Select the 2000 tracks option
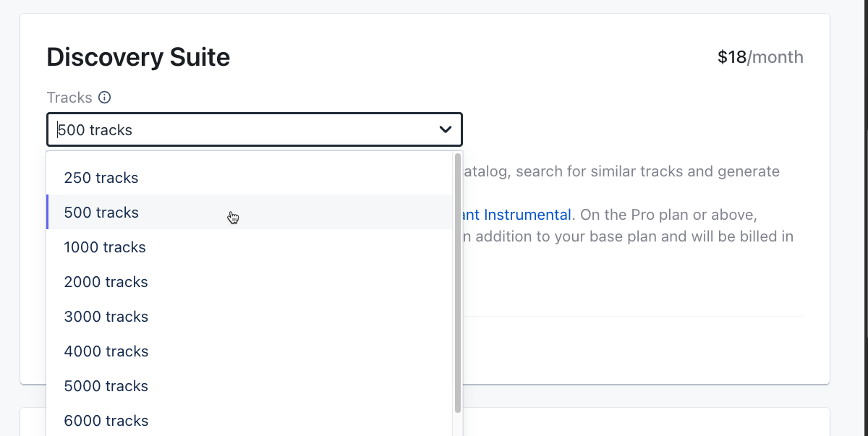Viewport: 868px width, 436px height. click(106, 282)
